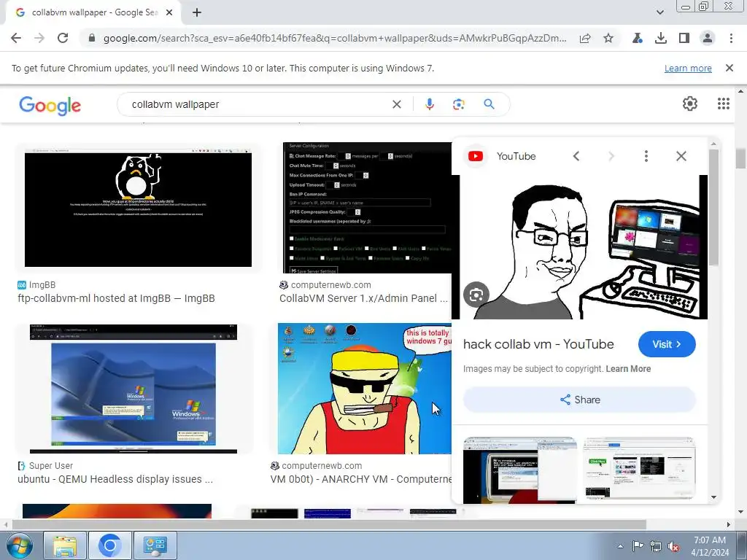Viewport: 747px width, 560px height.
Task: Share the previewed image
Action: click(579, 400)
